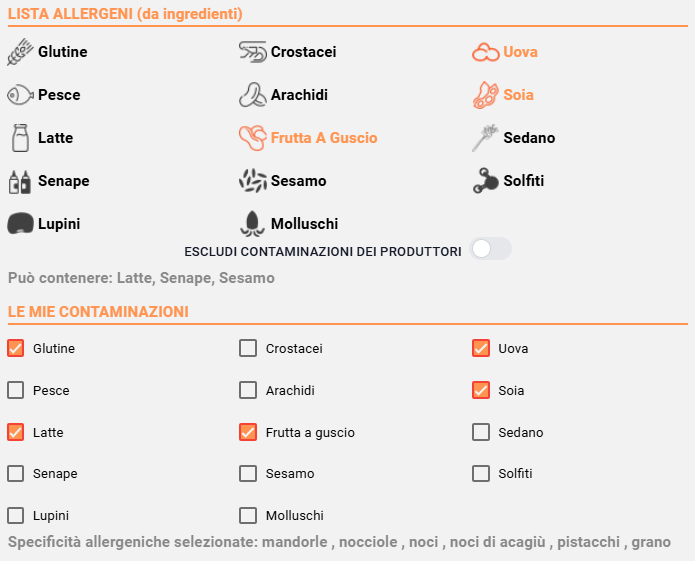Viewport: 695px width, 561px height.
Task: Toggle Escludi contaminazioni dei produttori switch
Action: pos(490,249)
